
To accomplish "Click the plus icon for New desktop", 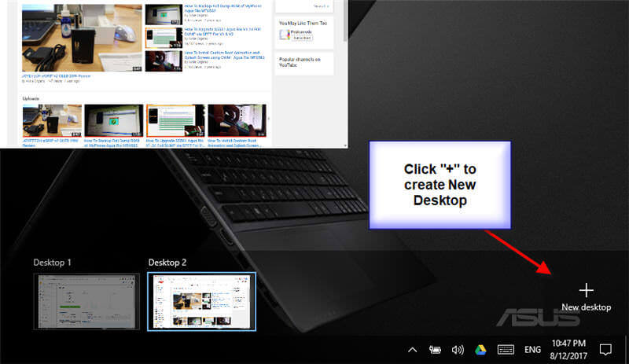I will (586, 290).
